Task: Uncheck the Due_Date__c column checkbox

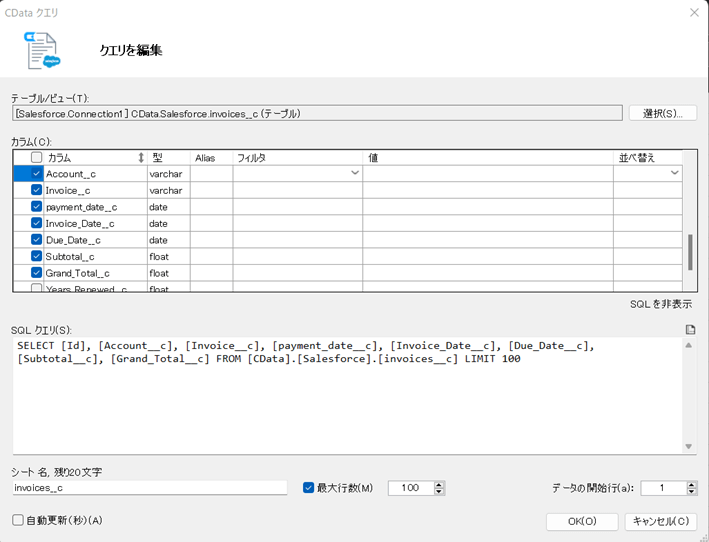Action: 37,239
